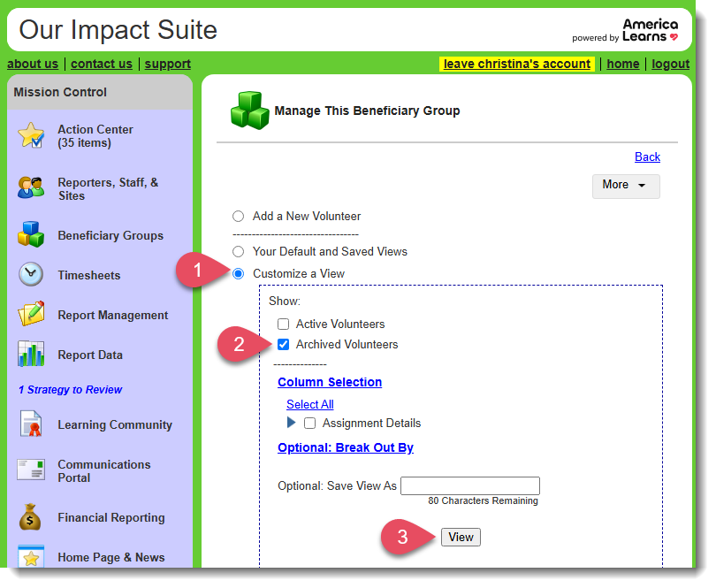This screenshot has height=588, width=716.
Task: Click the Learning Community certificate icon
Action: pyautogui.click(x=31, y=424)
